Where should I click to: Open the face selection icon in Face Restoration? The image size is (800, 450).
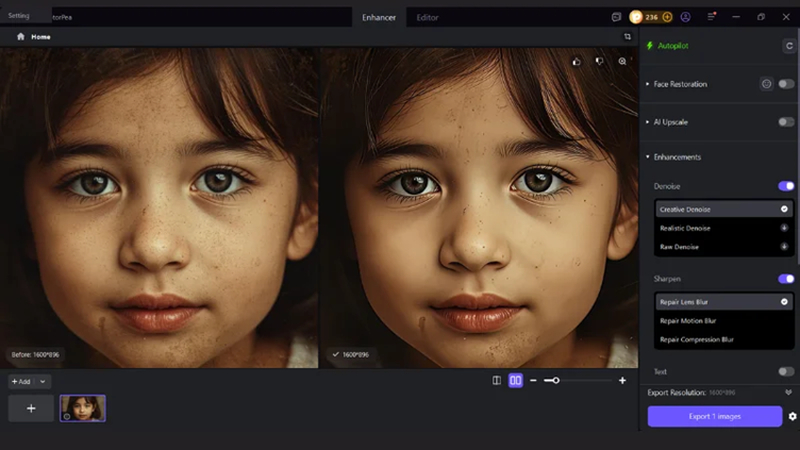(766, 84)
